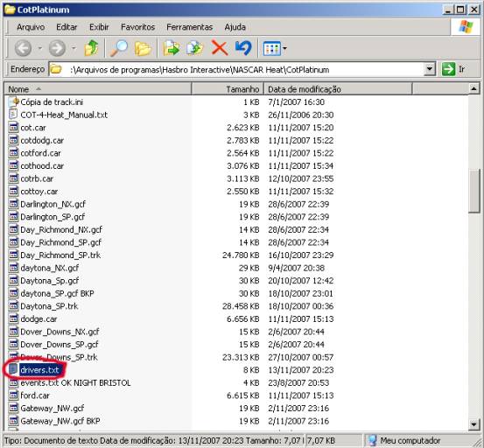The image size is (484, 448).
Task: Click the red Delete X icon
Action: click(x=220, y=48)
